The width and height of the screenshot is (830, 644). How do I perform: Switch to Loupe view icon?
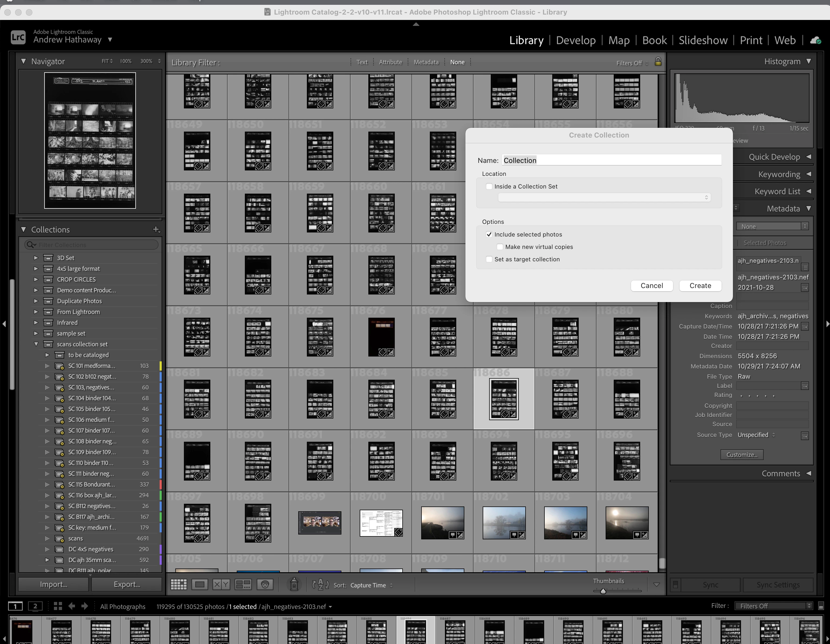coord(200,585)
